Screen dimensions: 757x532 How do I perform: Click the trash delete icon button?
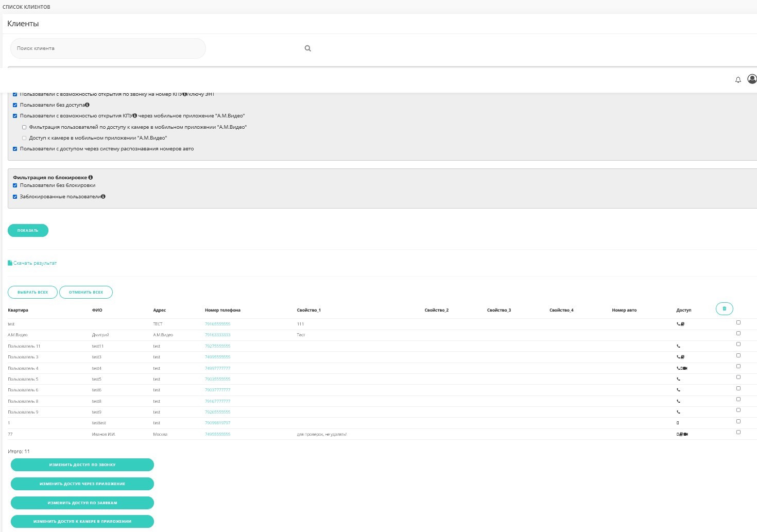[724, 308]
